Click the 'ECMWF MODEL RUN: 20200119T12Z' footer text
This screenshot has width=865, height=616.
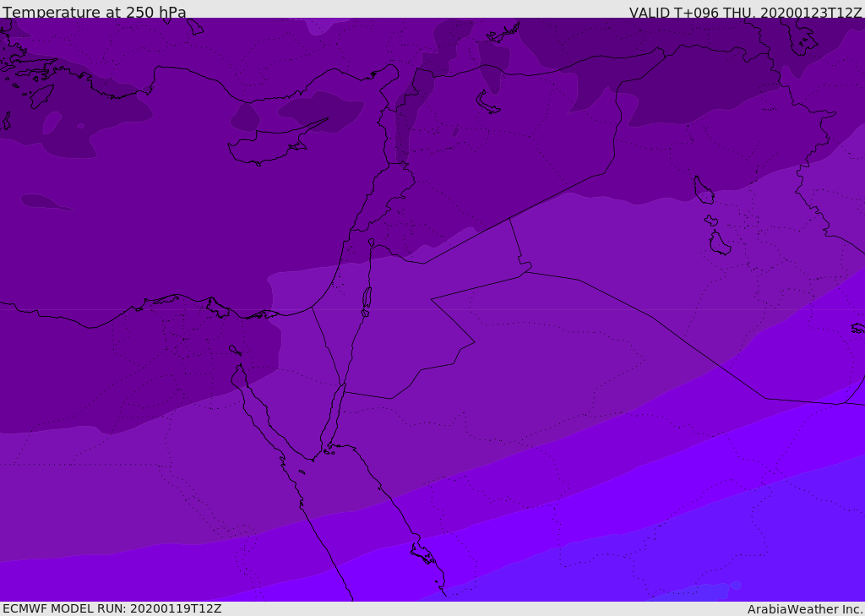(x=112, y=608)
